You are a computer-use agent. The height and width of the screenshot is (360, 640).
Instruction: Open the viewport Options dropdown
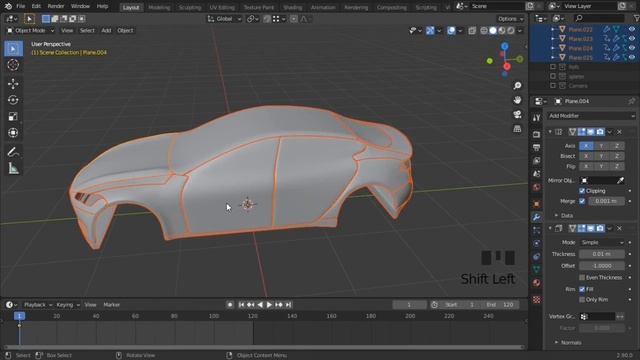tap(510, 19)
